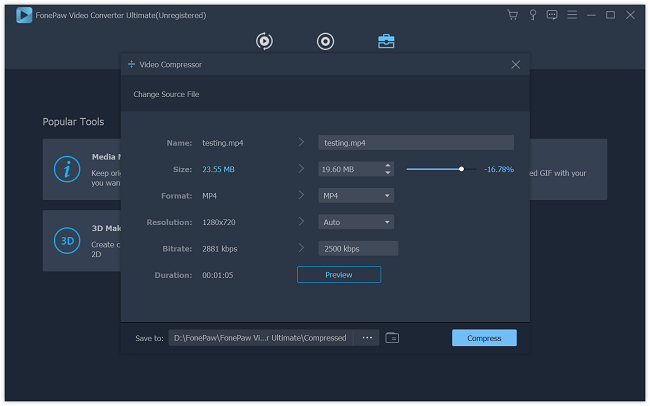The image size is (650, 406).
Task: Click the 00:01:05 duration value
Action: click(x=218, y=275)
